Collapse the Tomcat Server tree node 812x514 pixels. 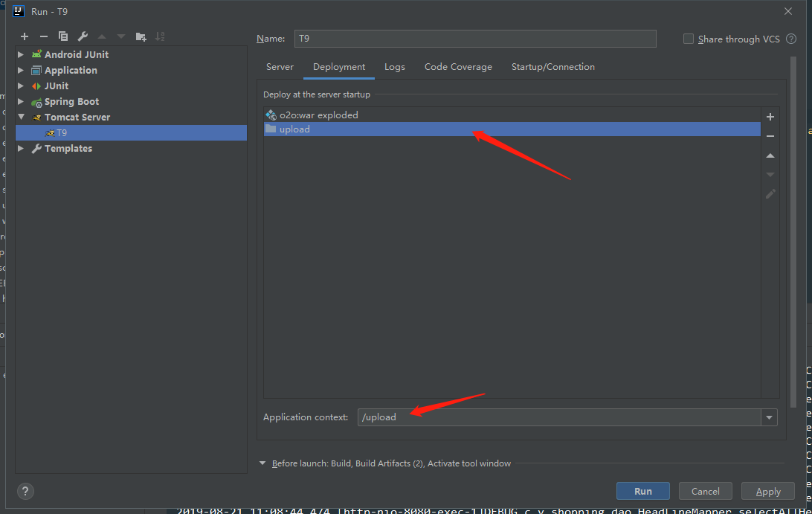click(x=21, y=117)
